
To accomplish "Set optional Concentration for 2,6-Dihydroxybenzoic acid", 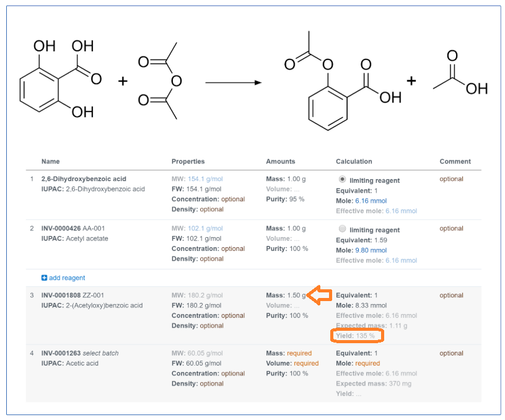I will (233, 199).
